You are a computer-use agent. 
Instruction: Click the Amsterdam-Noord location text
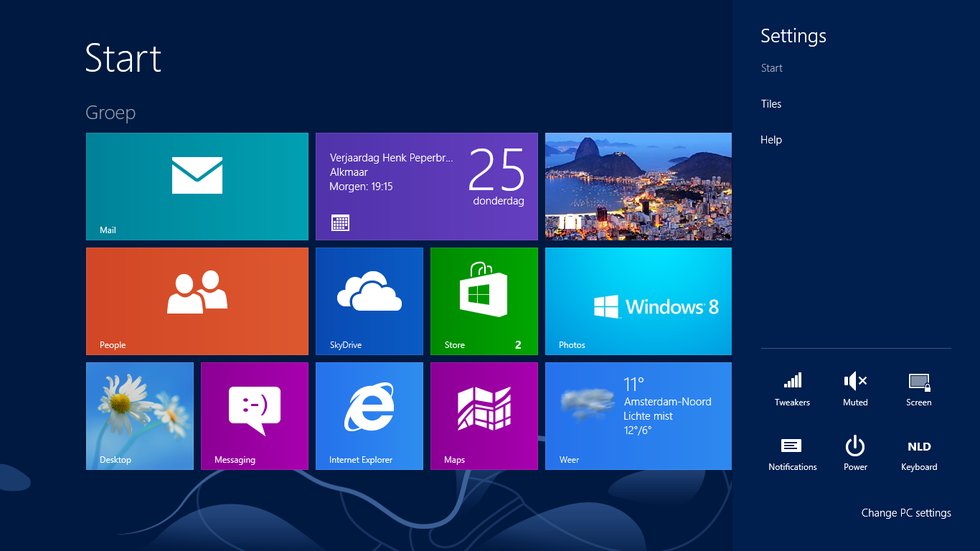[668, 402]
